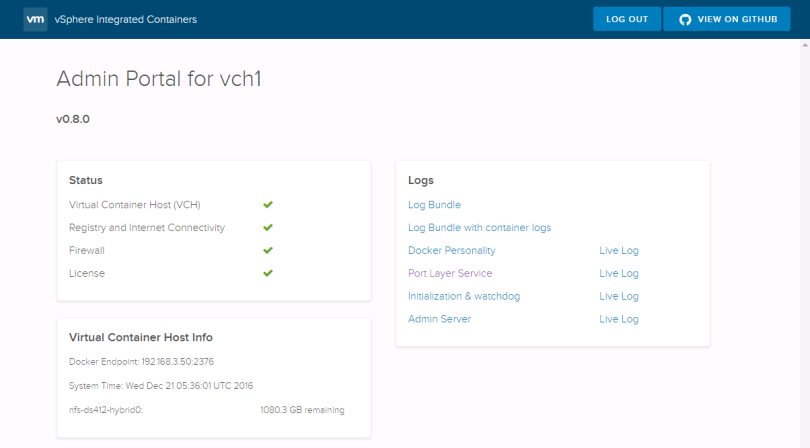Viewport: 810px width, 448px height.
Task: Open Initialization & watchdog log link
Action: click(464, 296)
